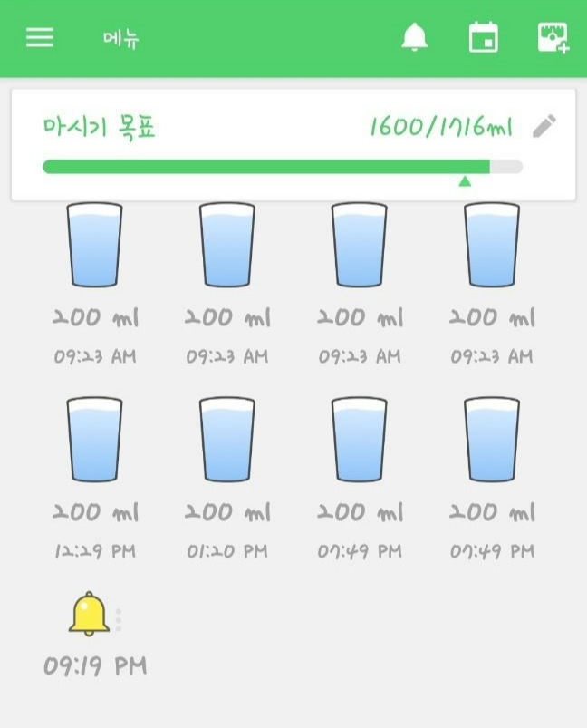Screen dimensions: 587x728
Task: Select the last 07:49 PM water glass entry
Action: pyautogui.click(x=490, y=439)
